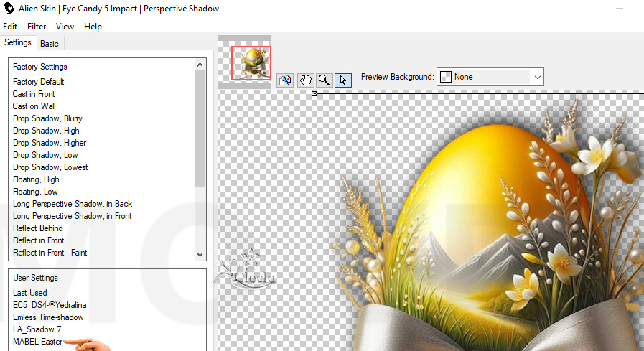Viewport: 644px width, 351px height.
Task: Switch to the Basic tab
Action: pos(50,44)
